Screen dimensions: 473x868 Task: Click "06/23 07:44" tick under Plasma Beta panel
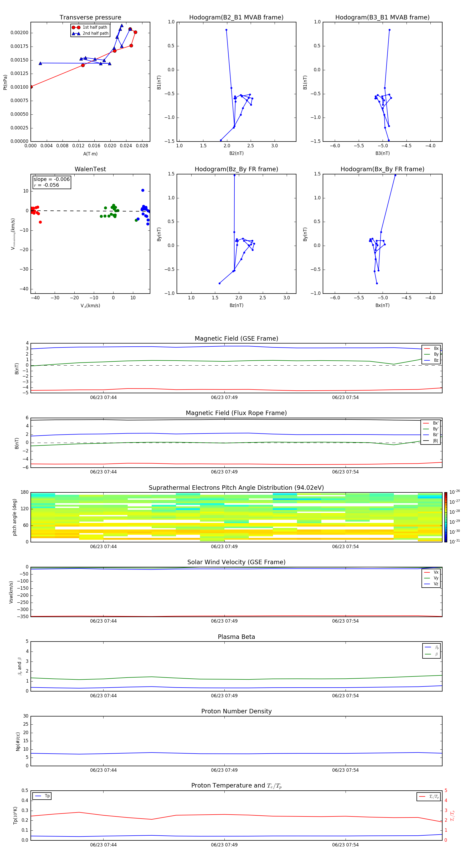[x=103, y=696]
